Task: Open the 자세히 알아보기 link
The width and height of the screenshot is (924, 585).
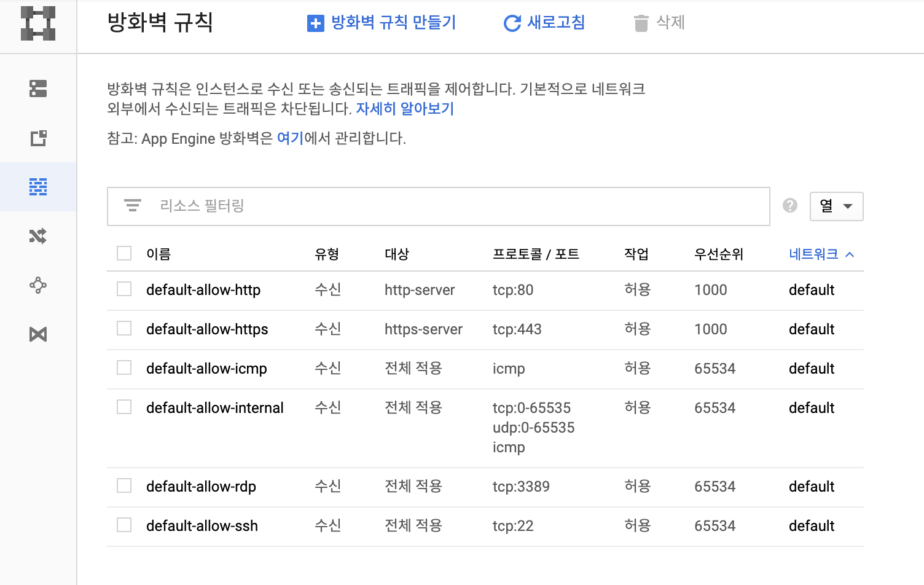Action: pyautogui.click(x=405, y=109)
